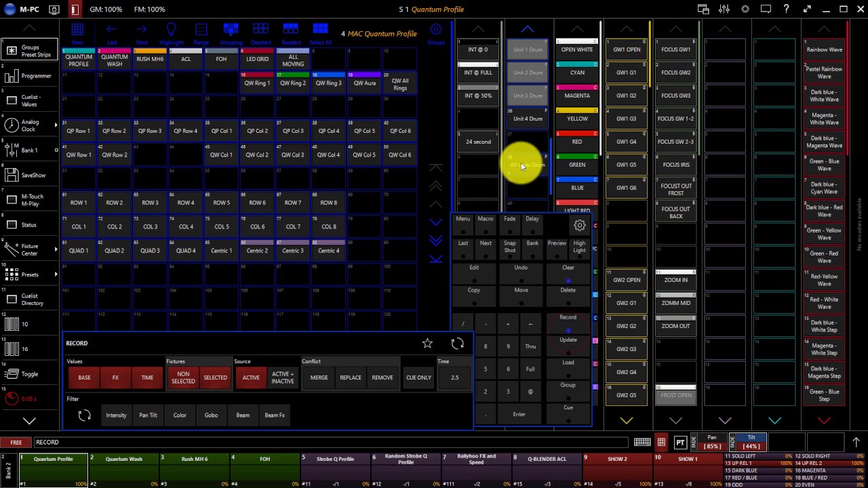Viewport: 868px width, 488px height.
Task: Click the up arrow beside encoders
Action: tap(856, 443)
